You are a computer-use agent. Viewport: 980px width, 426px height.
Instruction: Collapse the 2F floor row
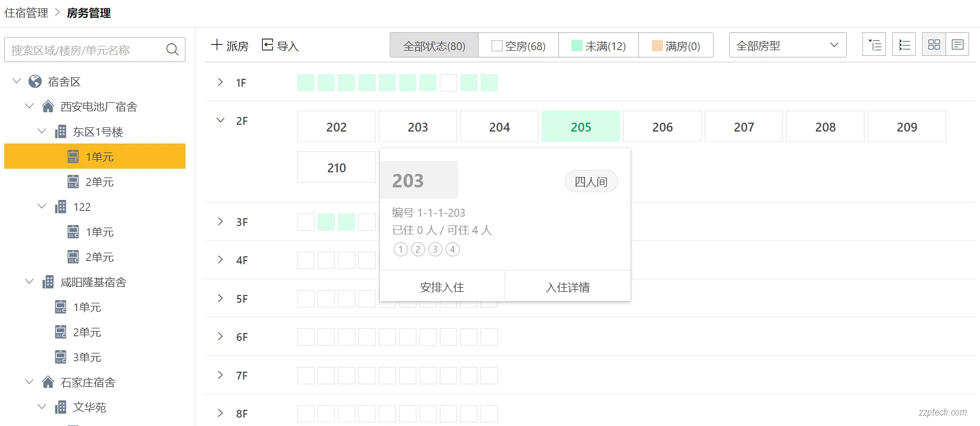coord(220,121)
